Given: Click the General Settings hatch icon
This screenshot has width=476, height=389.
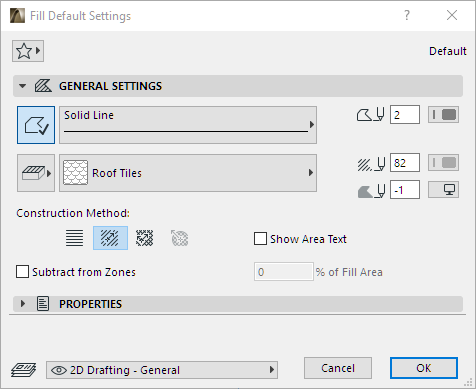Looking at the screenshot, I should pos(43,86).
